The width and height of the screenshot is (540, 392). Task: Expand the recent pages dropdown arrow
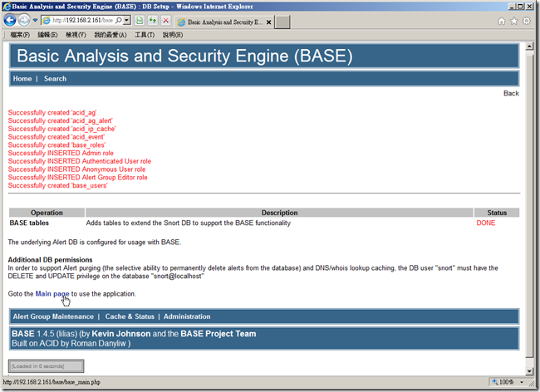coord(35,20)
